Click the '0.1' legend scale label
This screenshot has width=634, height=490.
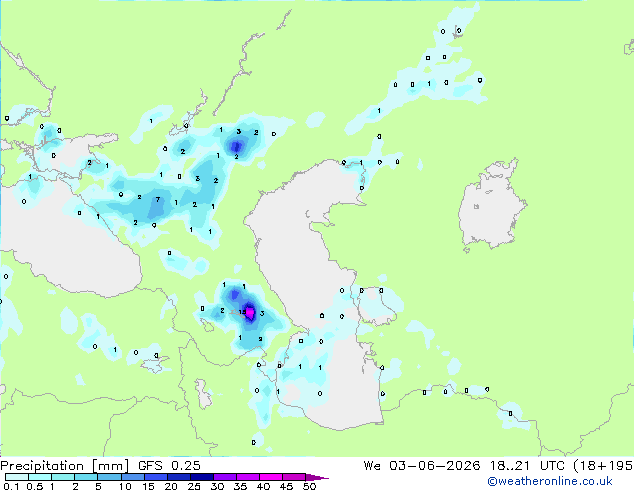(11, 486)
